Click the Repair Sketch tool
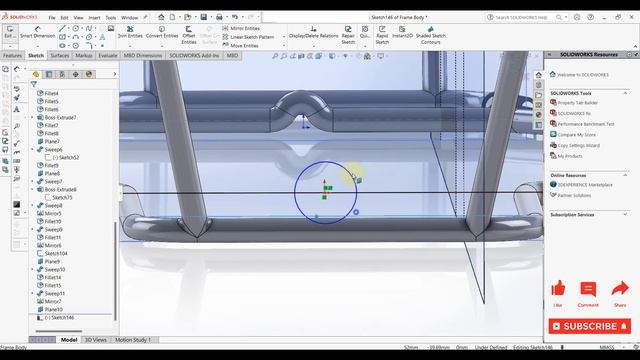Image resolution: width=640 pixels, height=360 pixels. click(348, 36)
